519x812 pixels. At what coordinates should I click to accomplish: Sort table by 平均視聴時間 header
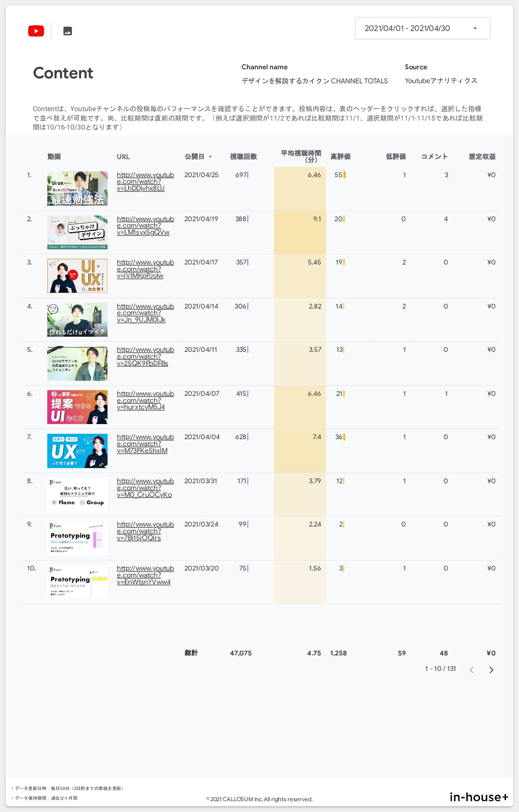click(x=301, y=156)
